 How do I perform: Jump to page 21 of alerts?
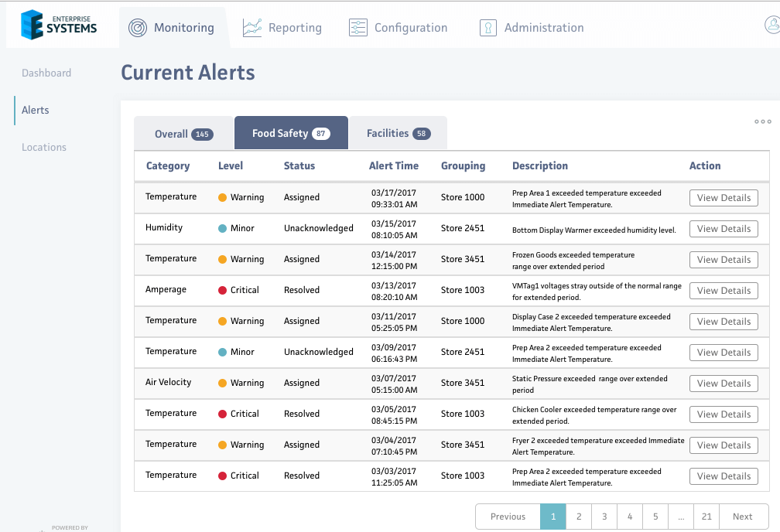tap(707, 517)
